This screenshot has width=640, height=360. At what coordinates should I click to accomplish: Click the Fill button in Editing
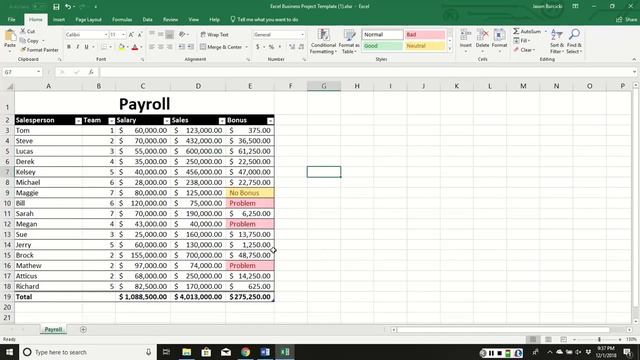point(522,41)
